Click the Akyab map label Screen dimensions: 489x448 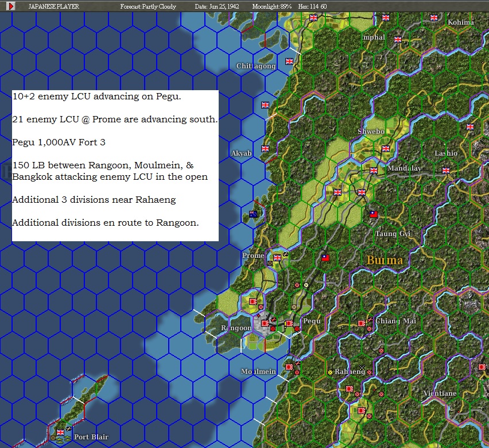(x=242, y=153)
